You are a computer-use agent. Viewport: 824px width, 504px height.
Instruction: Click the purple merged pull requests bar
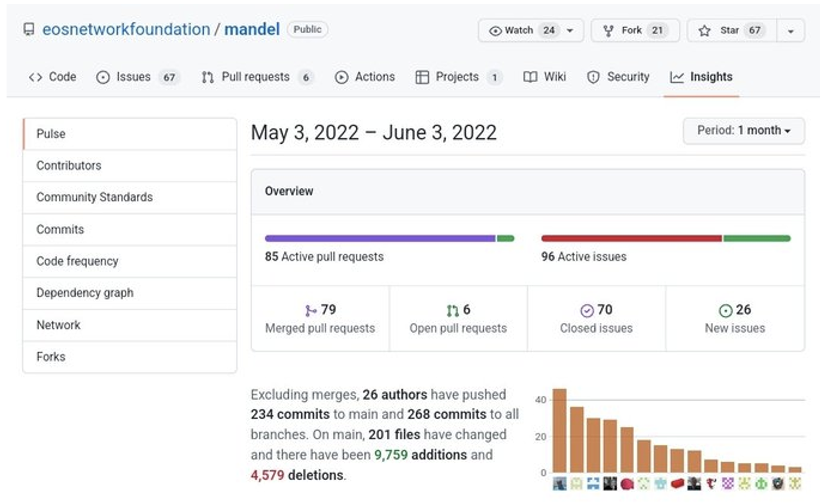[380, 239]
